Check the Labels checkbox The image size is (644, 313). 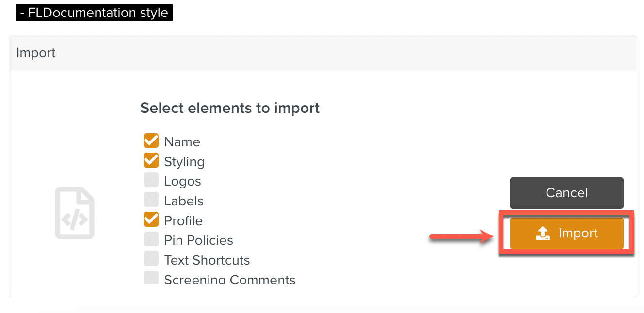point(151,200)
